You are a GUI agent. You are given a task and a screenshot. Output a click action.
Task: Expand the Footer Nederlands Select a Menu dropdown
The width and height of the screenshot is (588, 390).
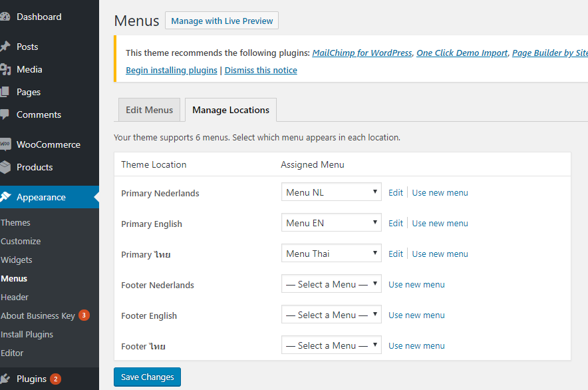(x=331, y=284)
